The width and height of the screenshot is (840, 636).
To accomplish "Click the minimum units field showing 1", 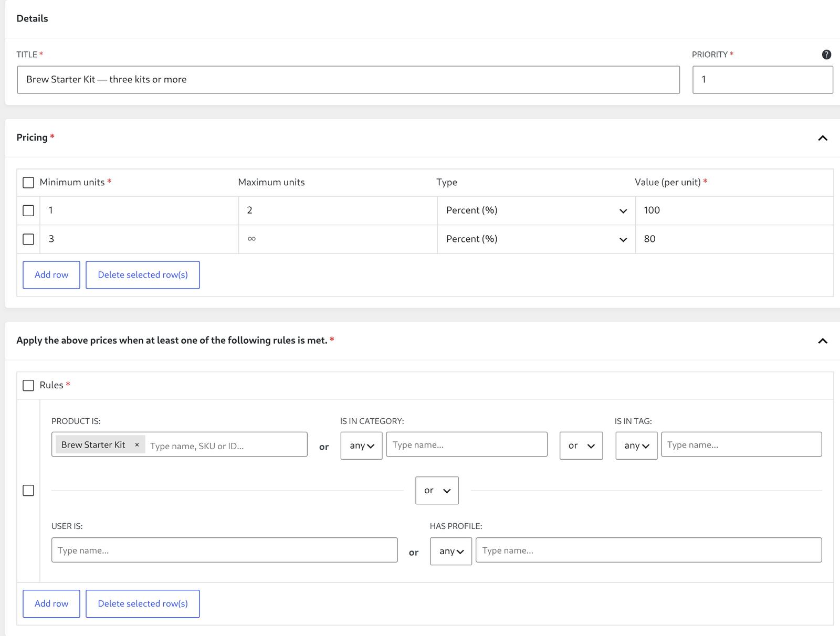I will pos(139,210).
